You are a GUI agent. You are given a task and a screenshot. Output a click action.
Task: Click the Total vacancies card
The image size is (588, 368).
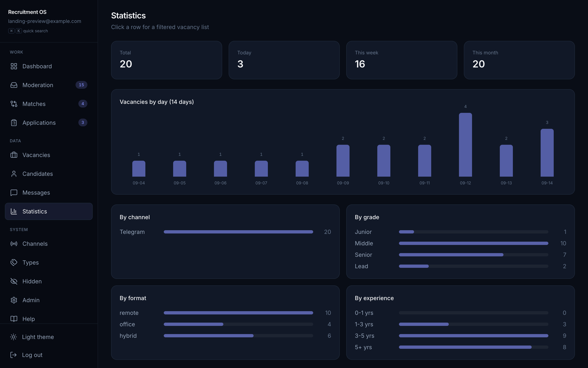(x=166, y=60)
